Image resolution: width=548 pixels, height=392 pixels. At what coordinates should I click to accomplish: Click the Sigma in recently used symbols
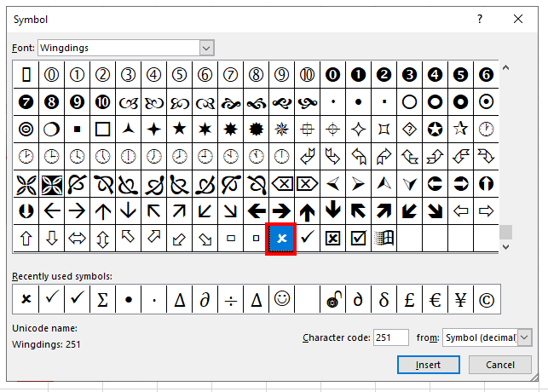click(x=102, y=299)
